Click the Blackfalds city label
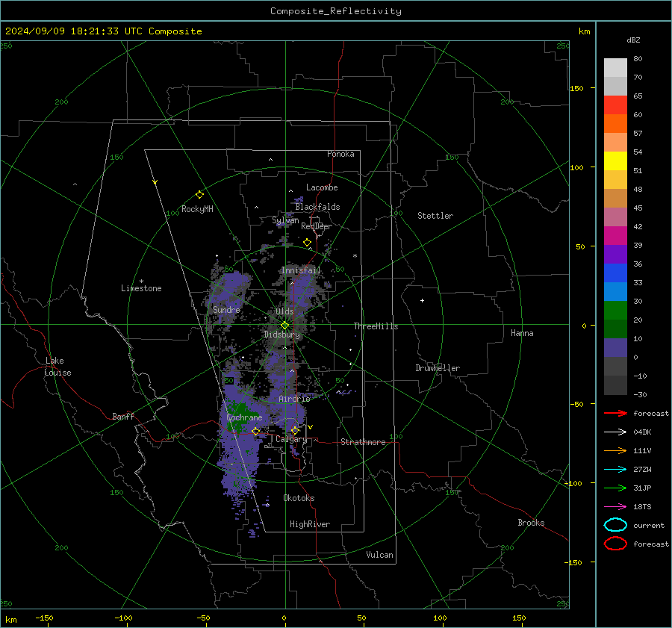 [x=317, y=207]
